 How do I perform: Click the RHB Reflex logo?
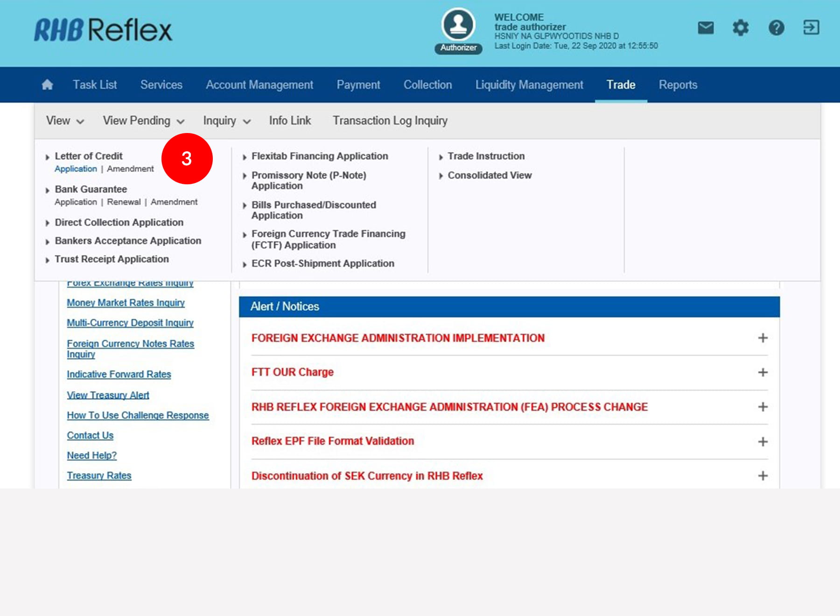103,30
